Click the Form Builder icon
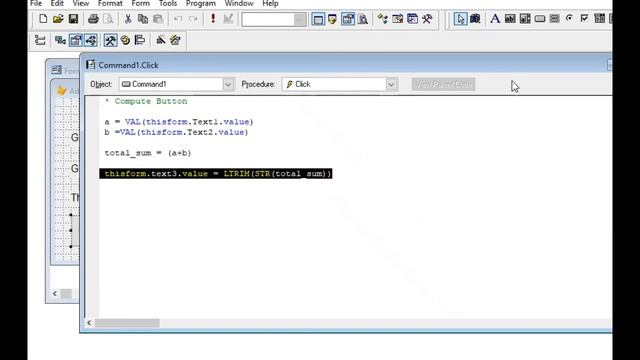 [160, 40]
